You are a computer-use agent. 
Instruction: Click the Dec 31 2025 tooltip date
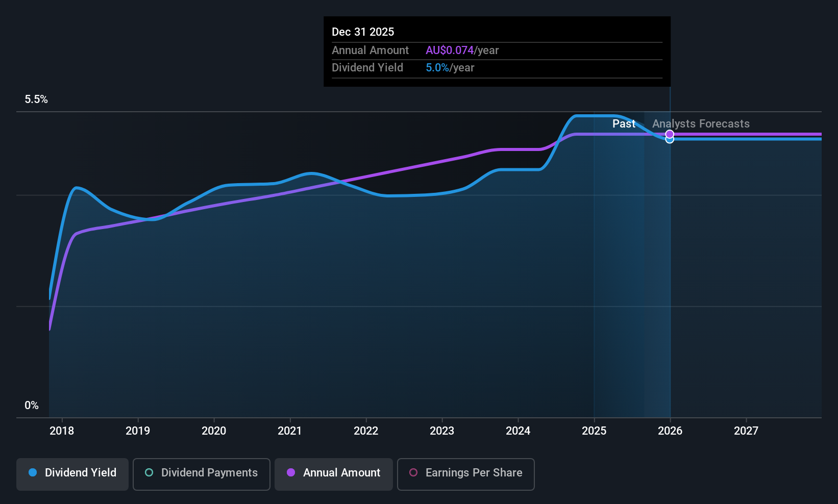pos(363,32)
